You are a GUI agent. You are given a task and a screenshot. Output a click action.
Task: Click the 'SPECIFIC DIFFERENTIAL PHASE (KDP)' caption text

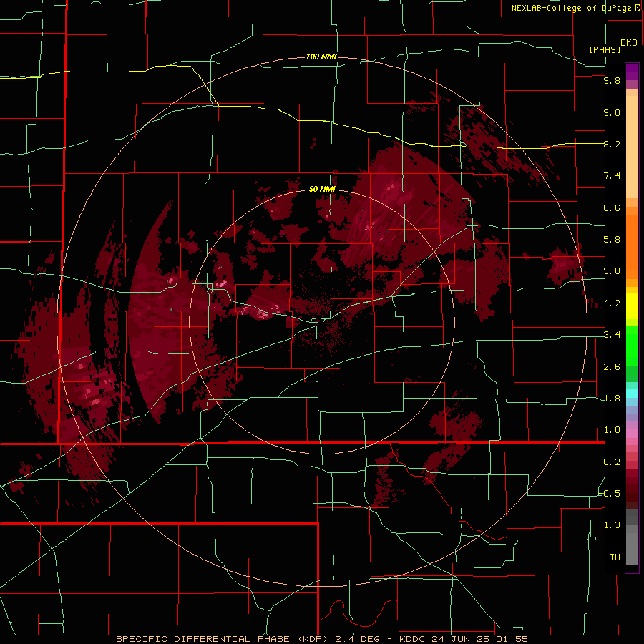(220, 639)
